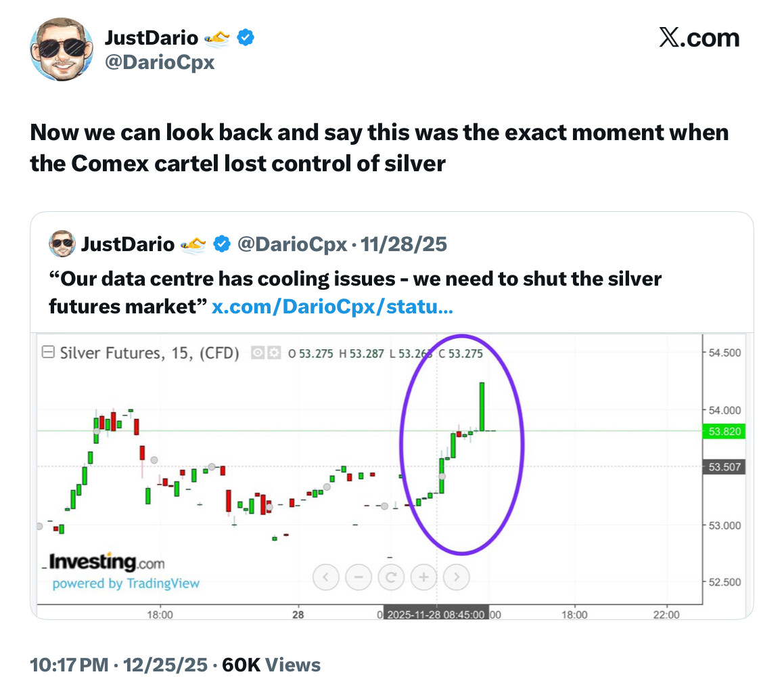Click the small avatar in the quoted tweet
784x687 pixels.
click(x=62, y=244)
